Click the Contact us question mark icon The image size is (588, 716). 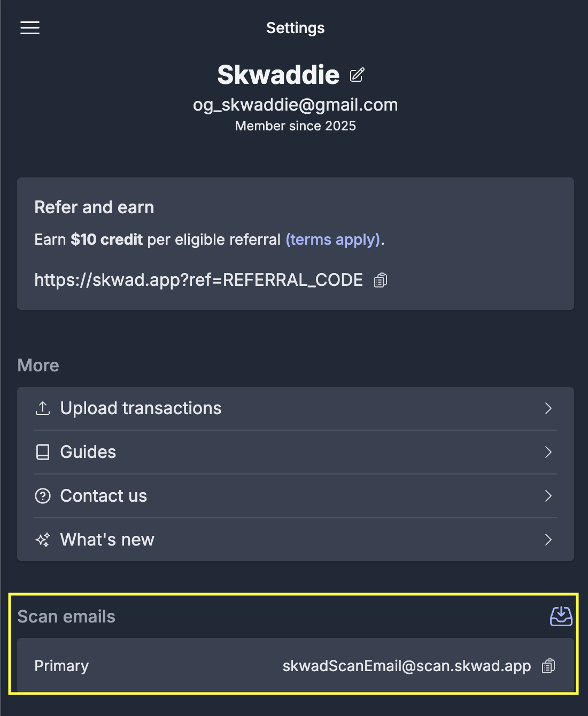[43, 496]
